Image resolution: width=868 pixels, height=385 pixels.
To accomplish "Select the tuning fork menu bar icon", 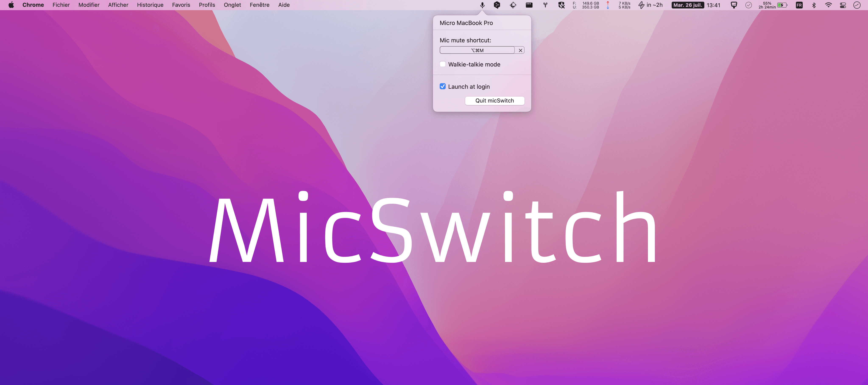I will point(545,5).
